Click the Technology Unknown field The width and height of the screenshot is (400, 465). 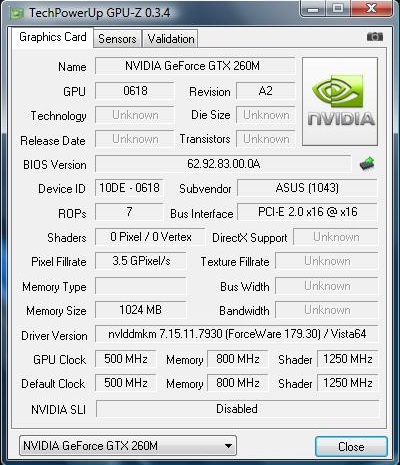134,115
